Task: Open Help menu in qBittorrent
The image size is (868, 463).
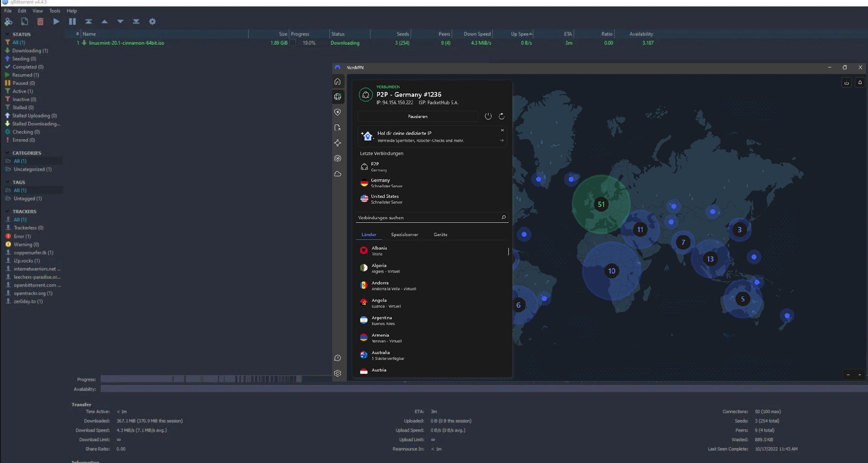Action: click(72, 11)
